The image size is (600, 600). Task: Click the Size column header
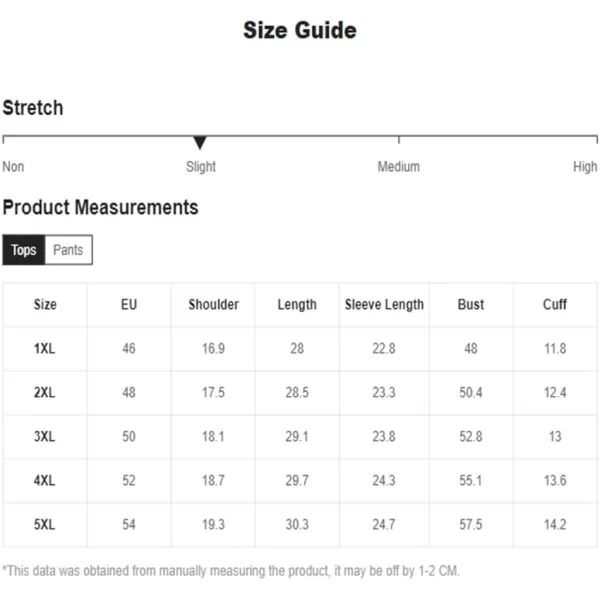point(45,305)
